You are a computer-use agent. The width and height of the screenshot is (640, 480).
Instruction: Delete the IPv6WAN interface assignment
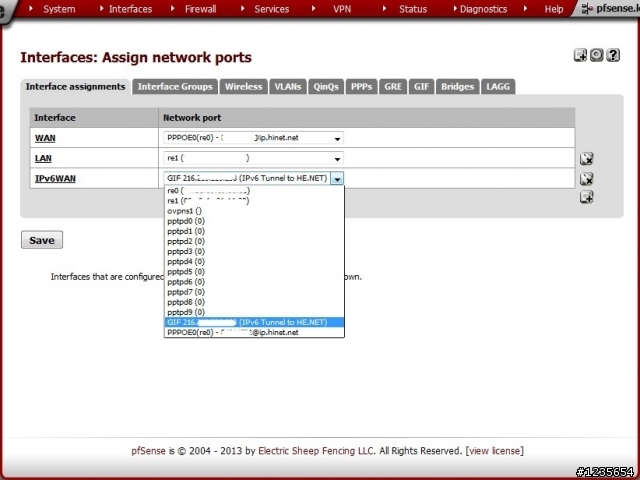587,179
